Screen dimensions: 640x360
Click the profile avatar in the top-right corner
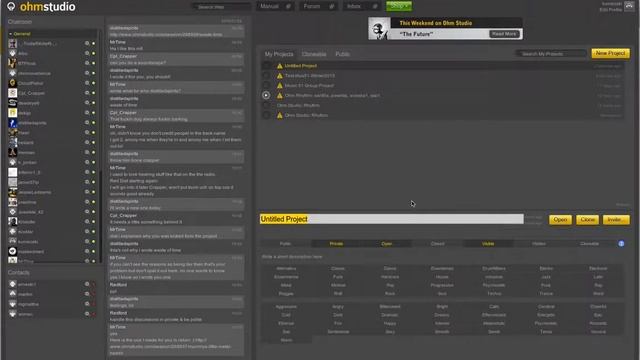click(629, 6)
